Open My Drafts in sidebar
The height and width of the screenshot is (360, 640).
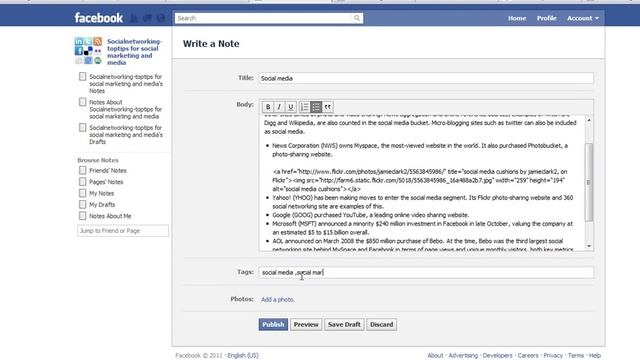pyautogui.click(x=102, y=204)
